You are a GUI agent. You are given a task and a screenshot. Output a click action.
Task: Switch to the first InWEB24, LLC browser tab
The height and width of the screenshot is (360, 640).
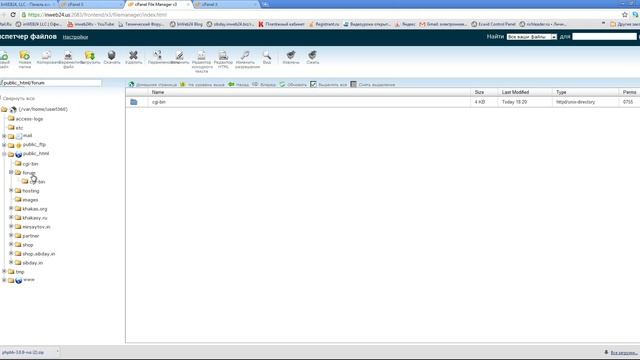pyautogui.click(x=27, y=4)
